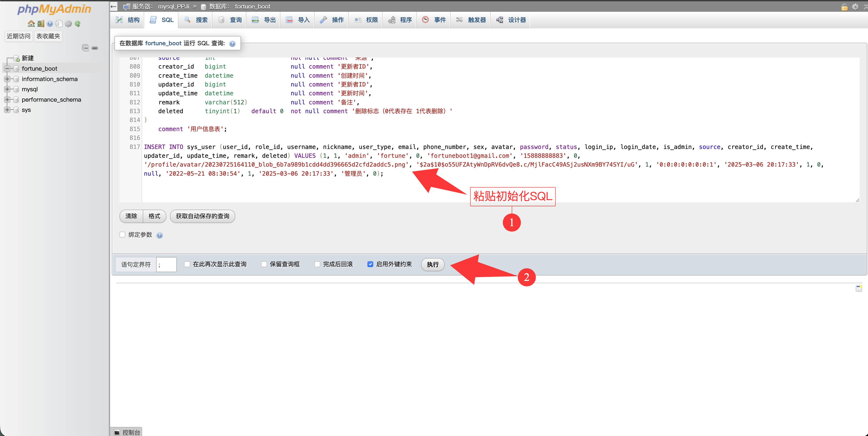
Task: Click the Home house icon
Action: point(31,24)
